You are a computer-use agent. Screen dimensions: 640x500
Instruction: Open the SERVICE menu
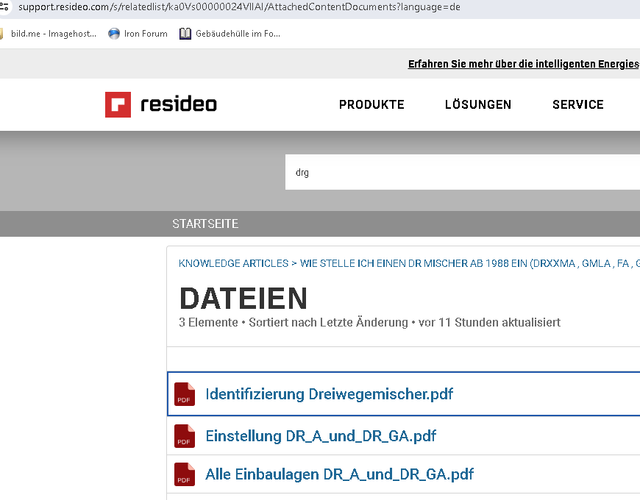coord(578,104)
